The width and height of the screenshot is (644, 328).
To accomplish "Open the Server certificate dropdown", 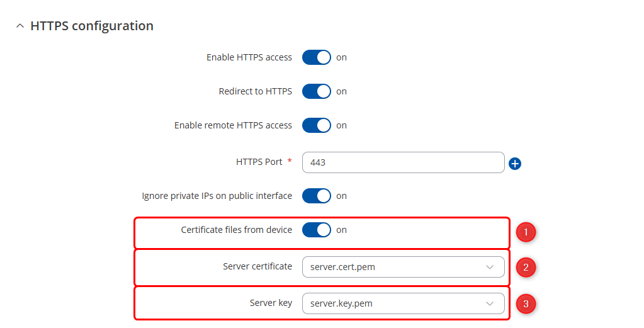I will coord(403,267).
